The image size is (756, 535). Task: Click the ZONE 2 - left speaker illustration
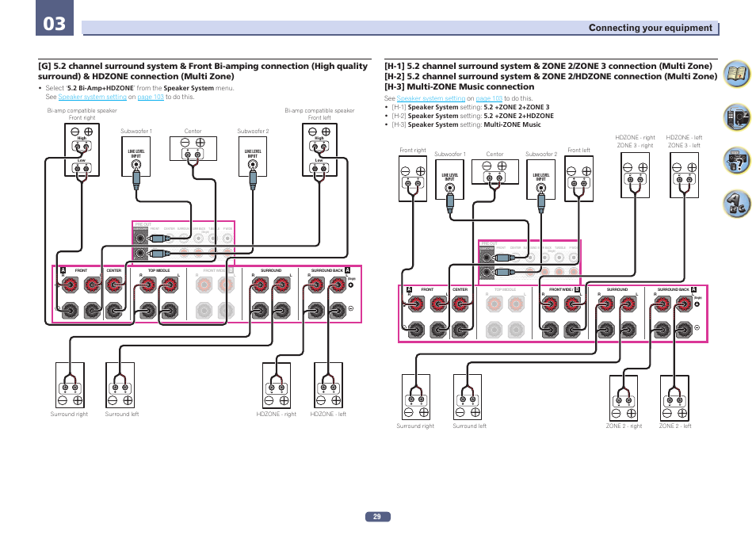pyautogui.click(x=674, y=399)
